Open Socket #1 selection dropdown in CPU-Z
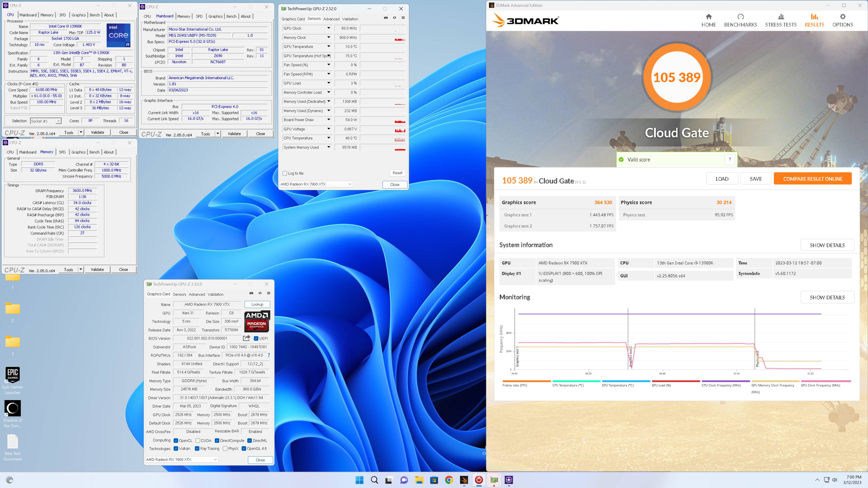 point(45,121)
